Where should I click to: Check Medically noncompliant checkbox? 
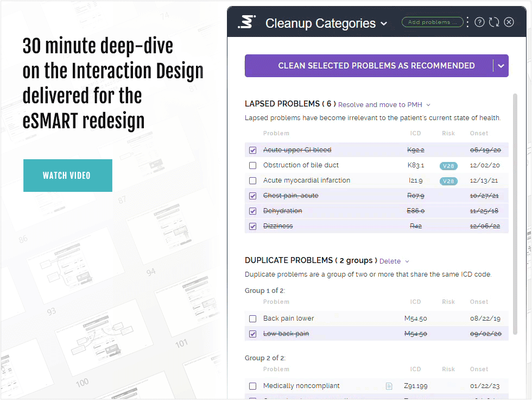tap(253, 386)
